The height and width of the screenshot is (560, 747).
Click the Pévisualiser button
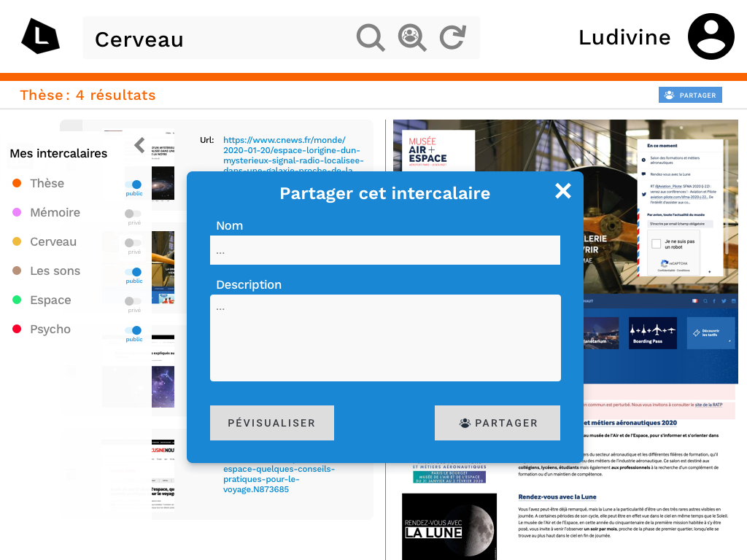tap(272, 423)
